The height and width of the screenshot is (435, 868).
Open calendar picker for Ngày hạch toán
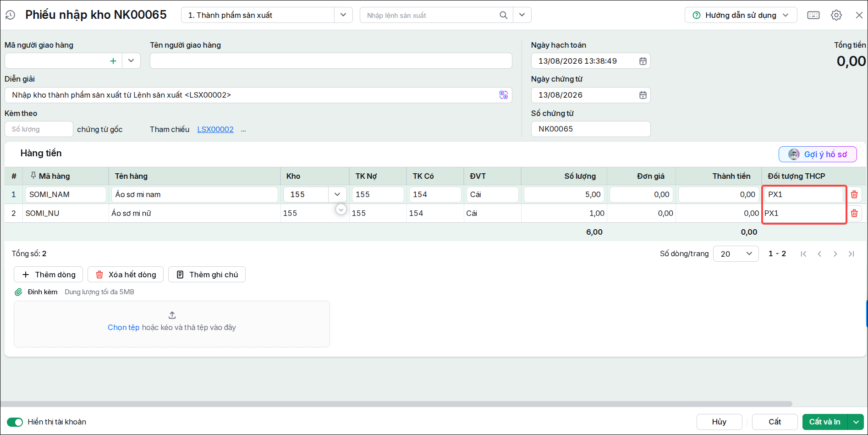tap(643, 61)
